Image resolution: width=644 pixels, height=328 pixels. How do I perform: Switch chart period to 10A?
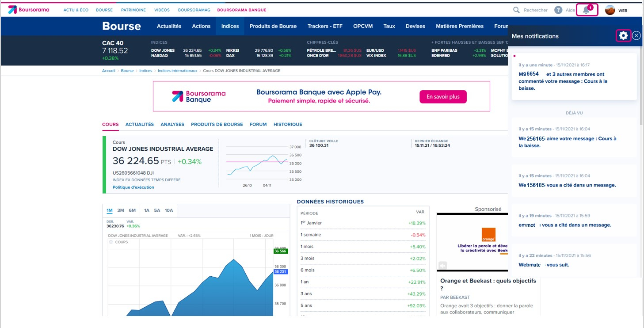click(x=169, y=210)
